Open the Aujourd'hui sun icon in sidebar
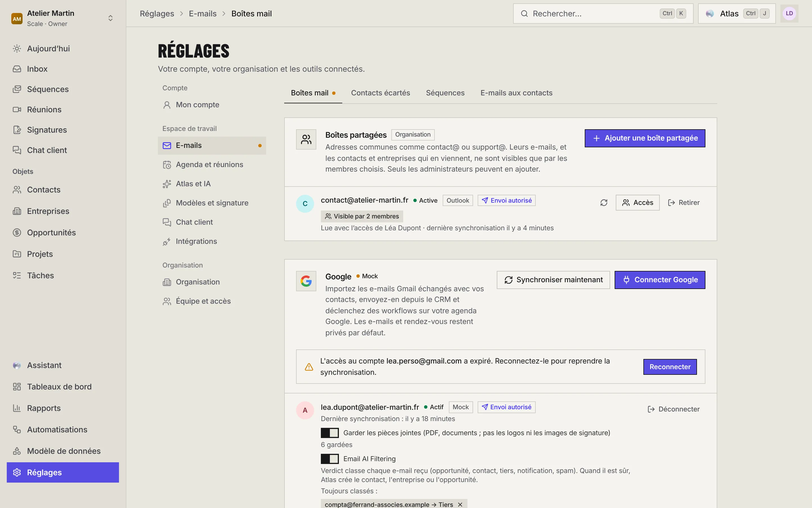 [17, 49]
